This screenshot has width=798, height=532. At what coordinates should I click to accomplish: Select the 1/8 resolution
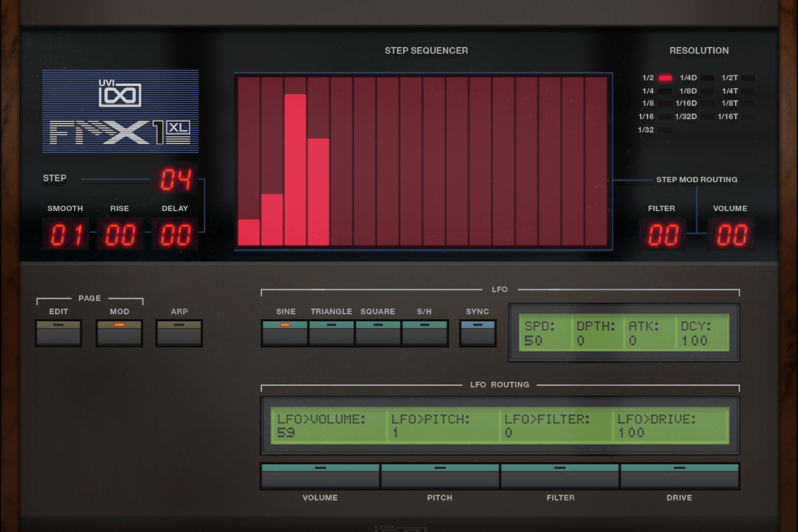coord(665,103)
